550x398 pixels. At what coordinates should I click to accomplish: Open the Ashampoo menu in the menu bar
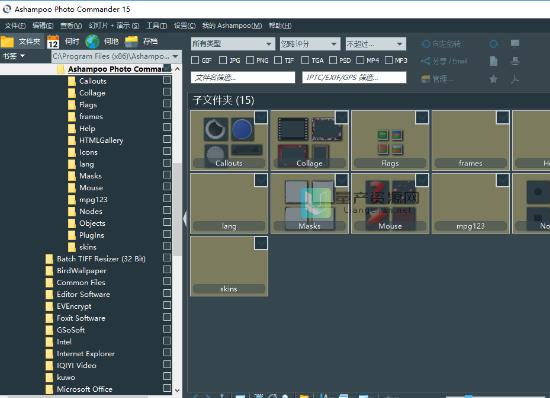pyautogui.click(x=232, y=26)
